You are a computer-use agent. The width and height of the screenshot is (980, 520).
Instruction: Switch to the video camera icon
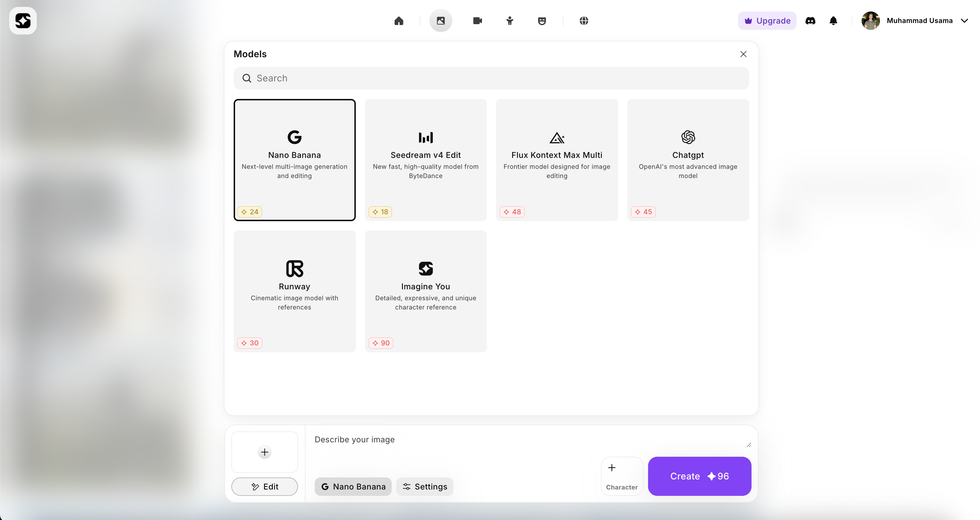tap(477, 20)
